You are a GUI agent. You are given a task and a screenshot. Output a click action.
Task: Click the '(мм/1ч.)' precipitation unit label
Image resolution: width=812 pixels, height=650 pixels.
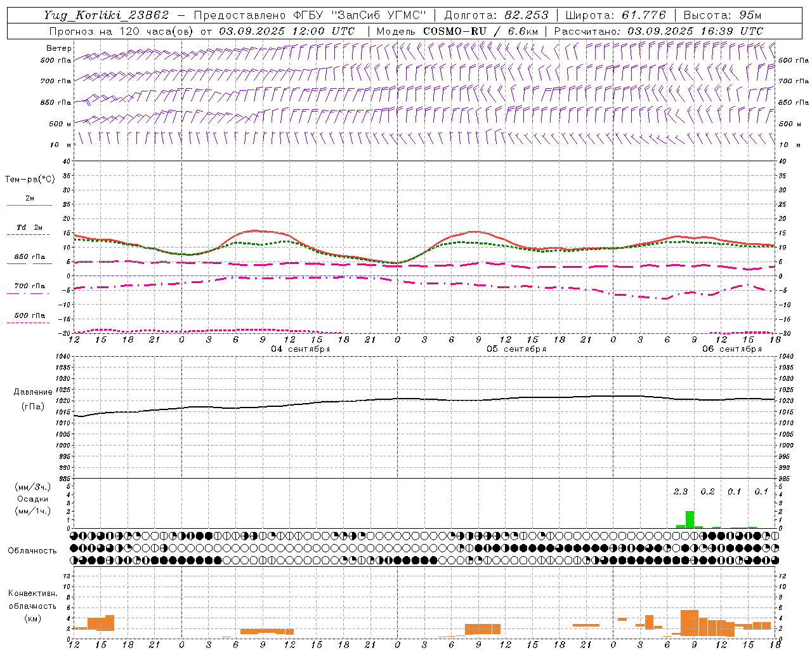tap(33, 511)
